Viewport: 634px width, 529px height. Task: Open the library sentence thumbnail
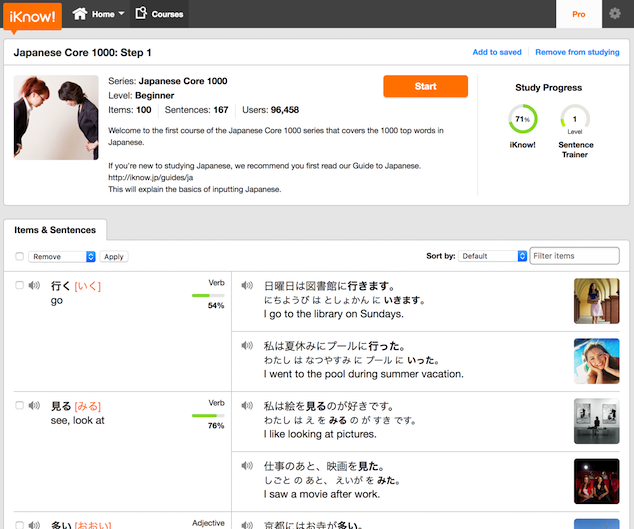click(x=596, y=301)
